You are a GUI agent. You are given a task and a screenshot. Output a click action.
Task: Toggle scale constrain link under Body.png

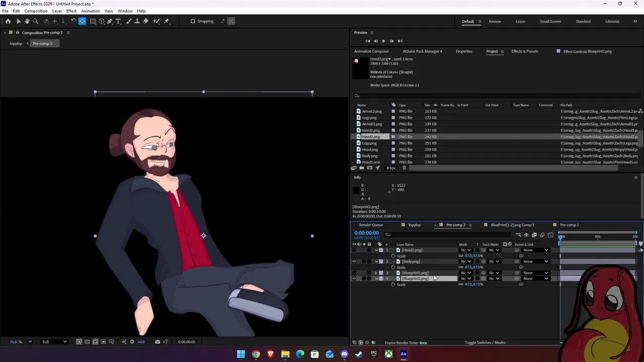[461, 267]
